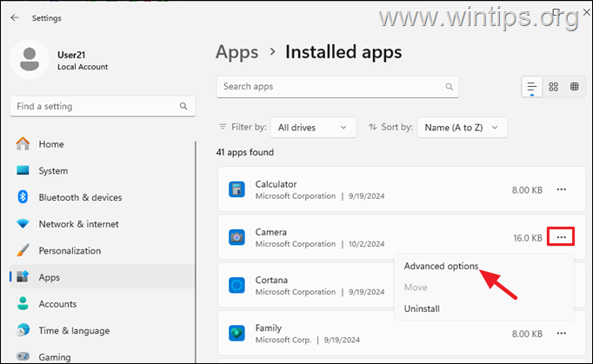Viewport: 593px width, 364px height.
Task: Open more options for Family
Action: pos(561,334)
